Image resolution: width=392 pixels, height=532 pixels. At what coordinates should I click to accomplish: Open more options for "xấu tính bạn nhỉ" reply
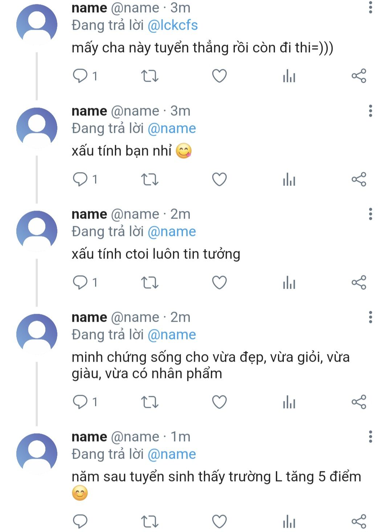pos(370,111)
